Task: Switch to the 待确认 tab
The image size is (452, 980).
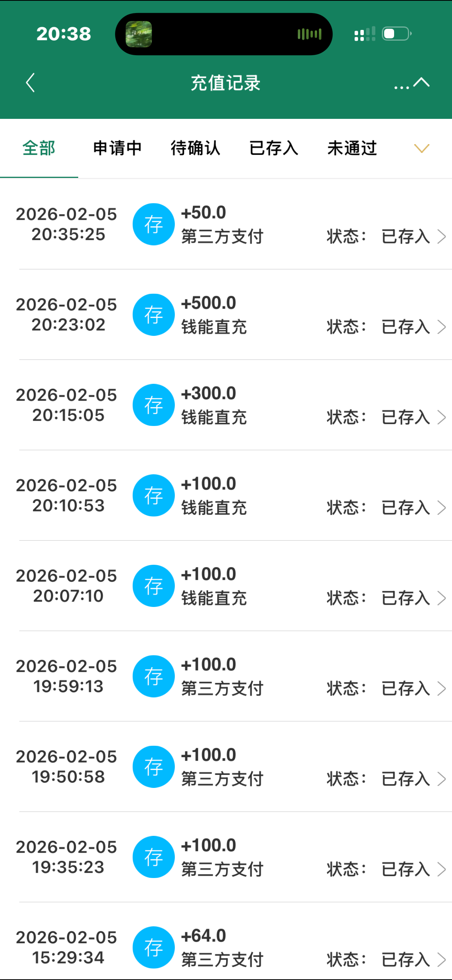Action: pos(196,148)
